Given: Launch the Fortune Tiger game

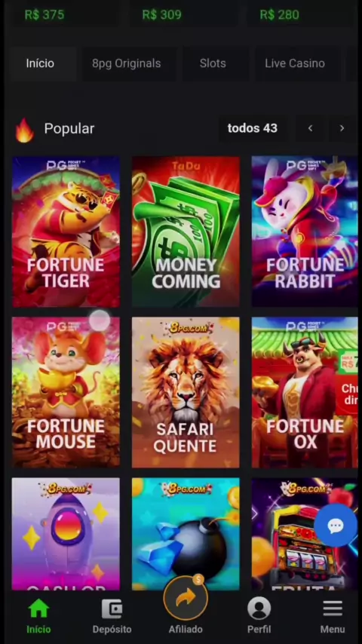Looking at the screenshot, I should coord(66,232).
